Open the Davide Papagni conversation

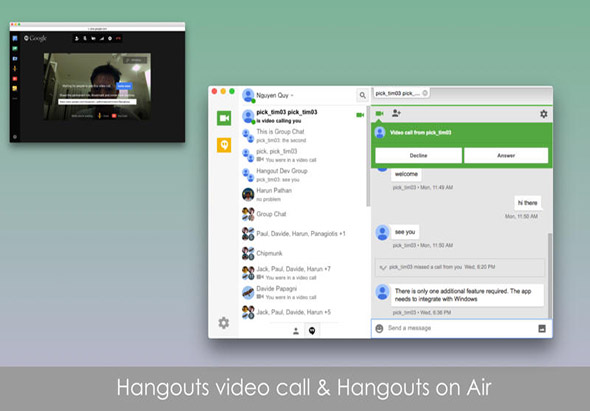303,292
